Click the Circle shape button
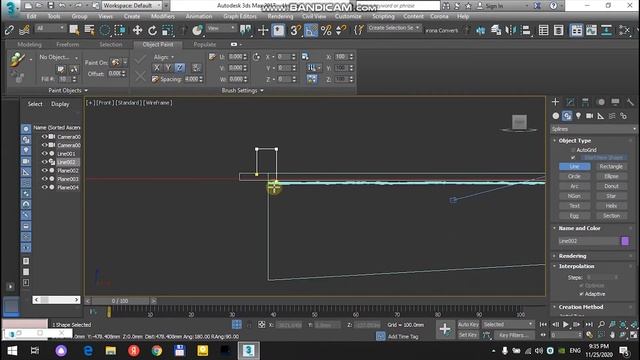This screenshot has width=640, height=360. [574, 176]
